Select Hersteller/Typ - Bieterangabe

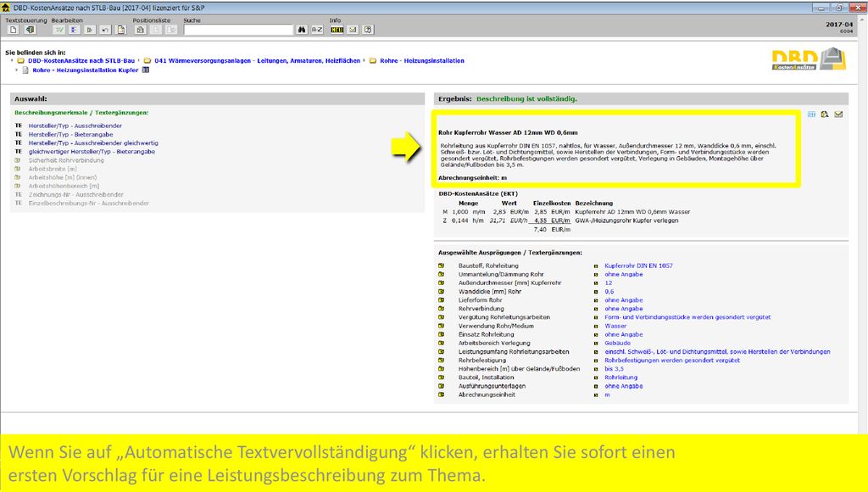point(71,135)
